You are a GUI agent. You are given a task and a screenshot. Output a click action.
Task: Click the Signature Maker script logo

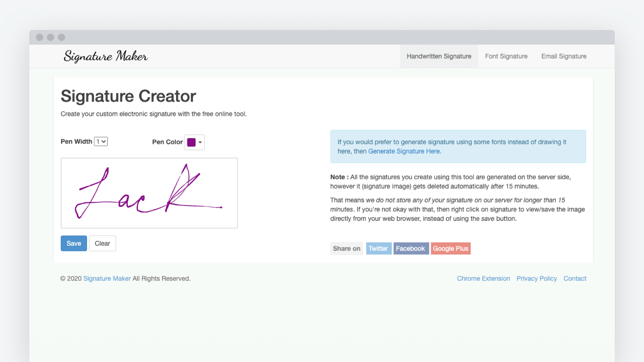pyautogui.click(x=106, y=56)
